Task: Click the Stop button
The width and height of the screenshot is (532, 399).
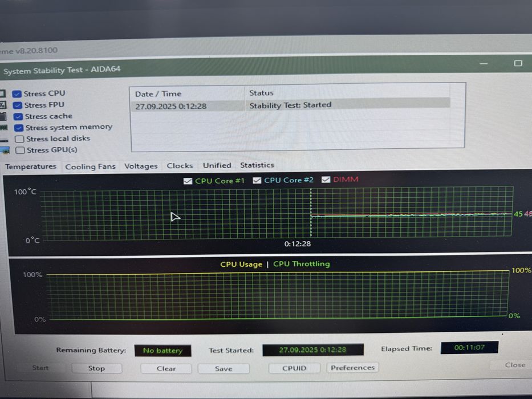Action: [97, 368]
